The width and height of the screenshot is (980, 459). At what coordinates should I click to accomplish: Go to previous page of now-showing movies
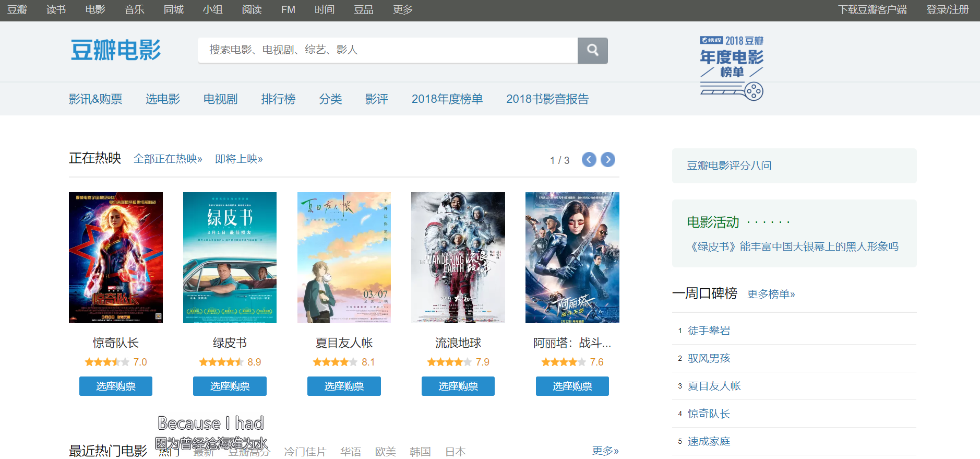tap(589, 160)
